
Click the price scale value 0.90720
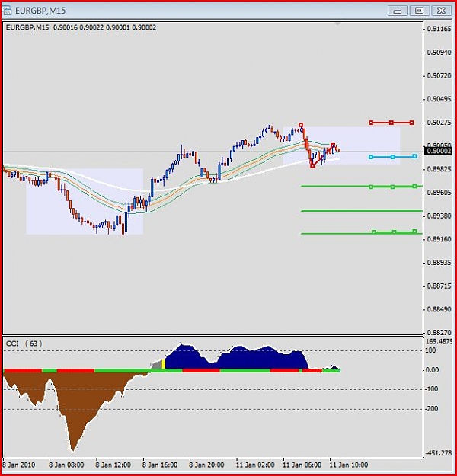439,76
